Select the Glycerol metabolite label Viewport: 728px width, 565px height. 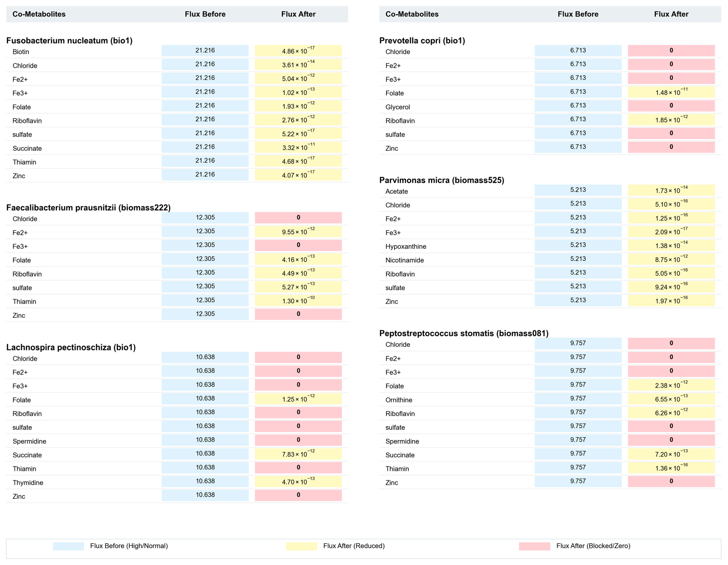point(397,107)
